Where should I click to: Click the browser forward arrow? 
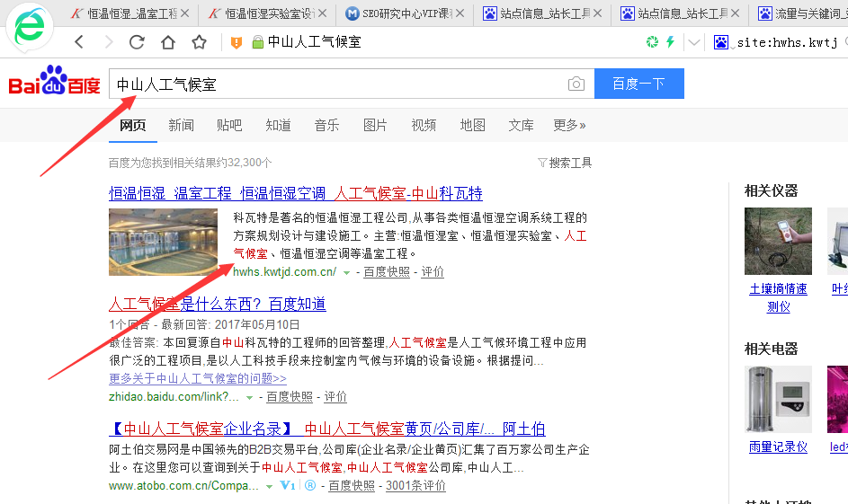(x=109, y=42)
